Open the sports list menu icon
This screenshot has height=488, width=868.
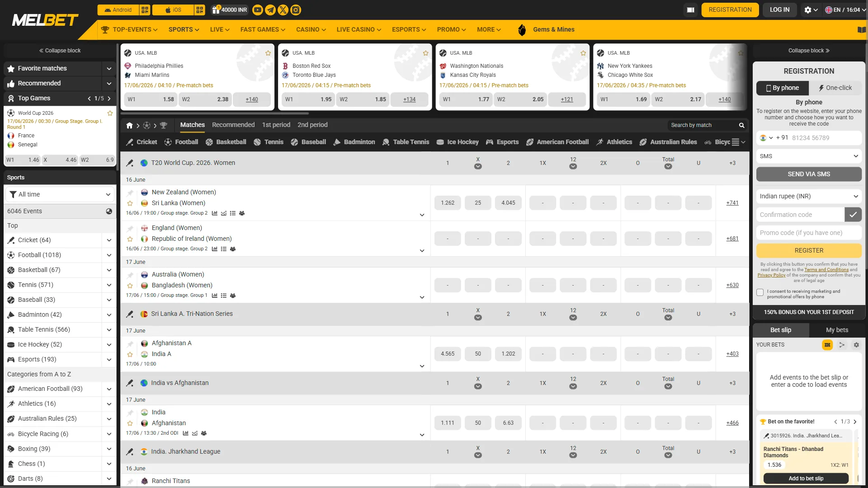pos(736,142)
